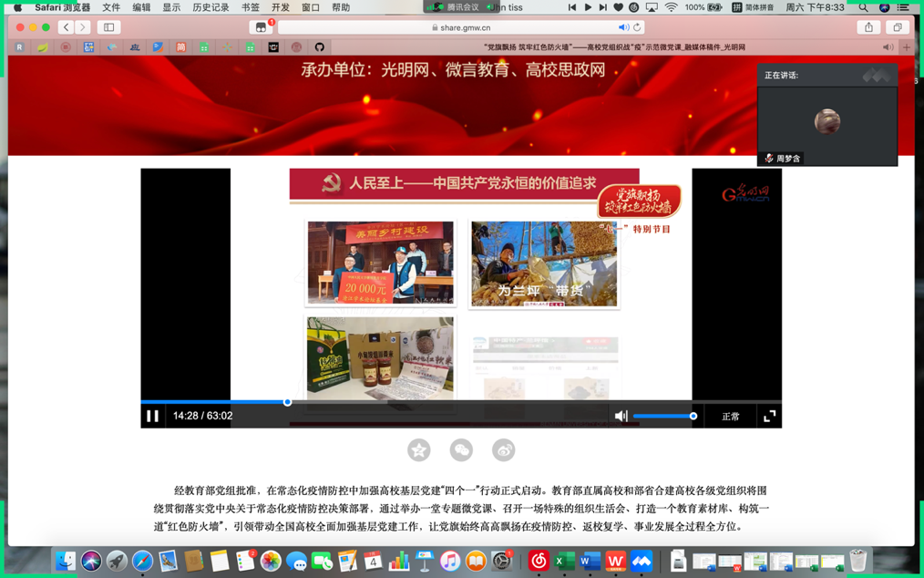The width and height of the screenshot is (924, 578).
Task: Share the page via WeChat icon
Action: pyautogui.click(x=461, y=449)
